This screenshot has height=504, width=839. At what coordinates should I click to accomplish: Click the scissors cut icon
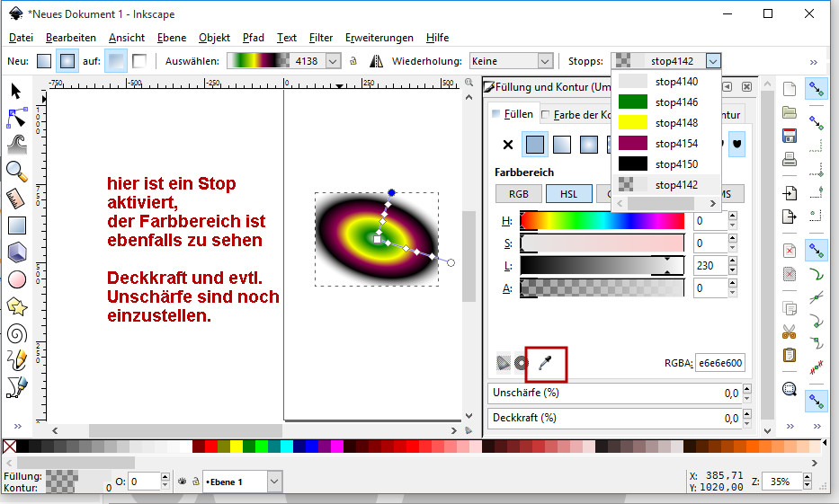[x=790, y=331]
